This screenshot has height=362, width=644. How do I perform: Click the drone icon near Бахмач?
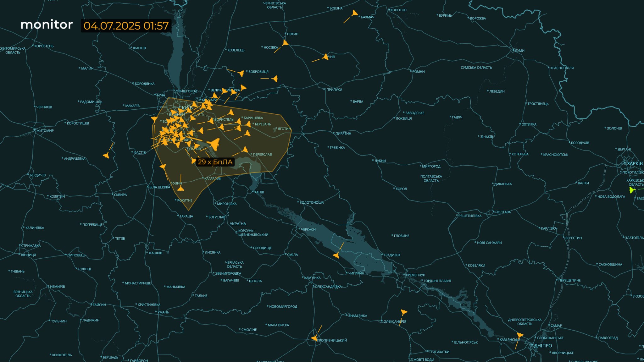(355, 13)
